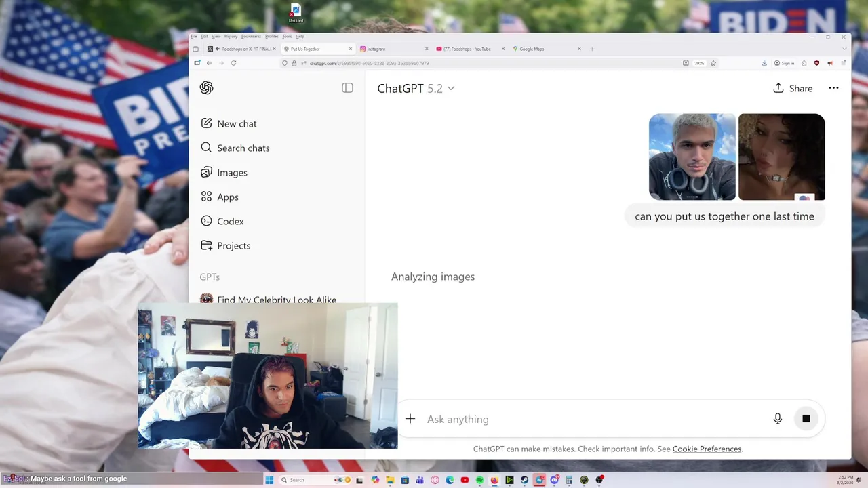Image resolution: width=868 pixels, height=488 pixels.
Task: Open Spotify from the taskbar
Action: [479, 480]
